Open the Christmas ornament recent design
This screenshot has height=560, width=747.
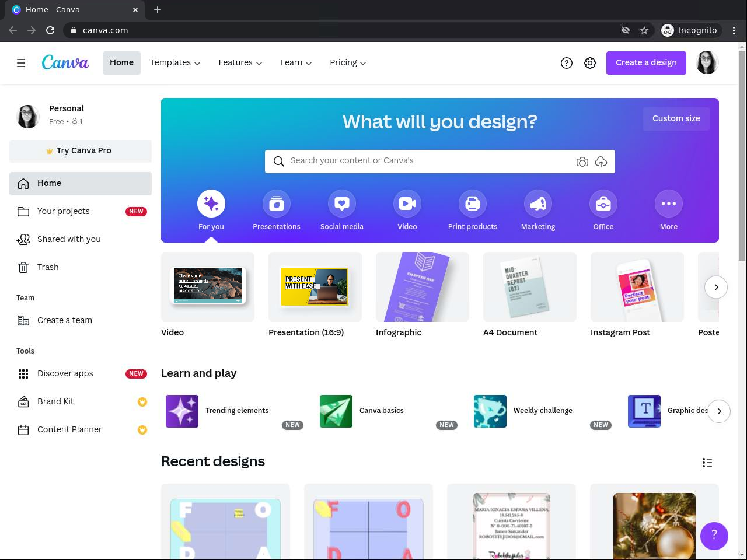[654, 521]
